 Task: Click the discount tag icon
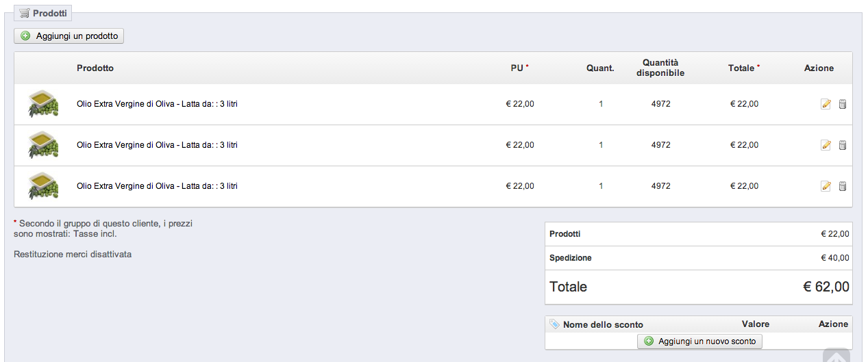tap(554, 324)
